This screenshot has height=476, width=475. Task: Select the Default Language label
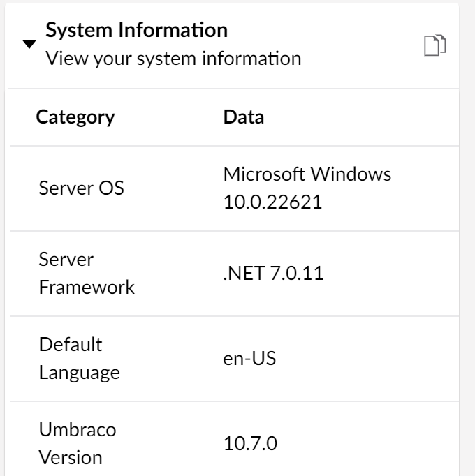click(x=80, y=359)
